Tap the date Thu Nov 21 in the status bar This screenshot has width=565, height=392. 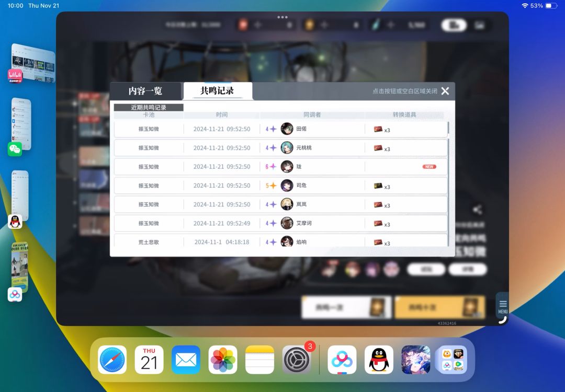click(43, 6)
